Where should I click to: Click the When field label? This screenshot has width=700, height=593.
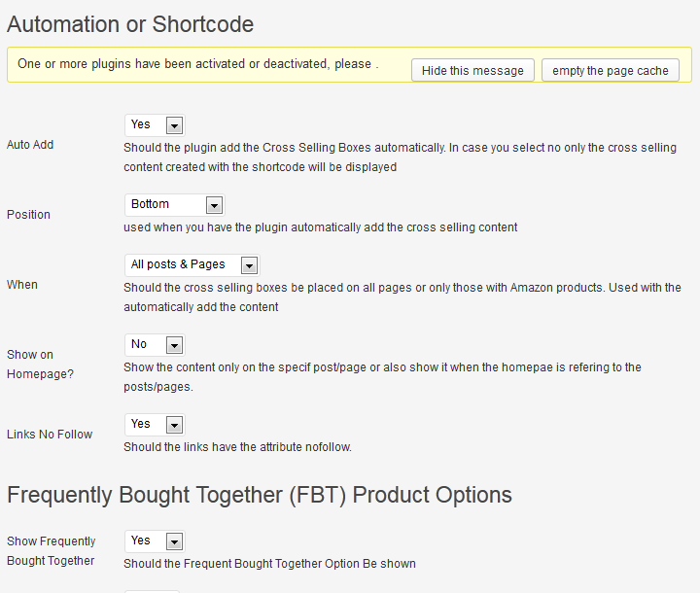[21, 285]
